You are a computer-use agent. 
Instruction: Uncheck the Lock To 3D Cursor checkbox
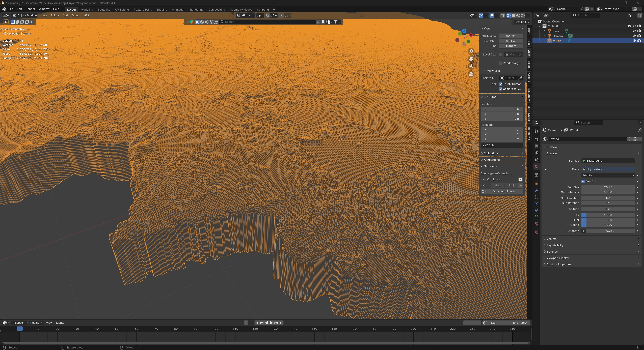click(x=500, y=84)
